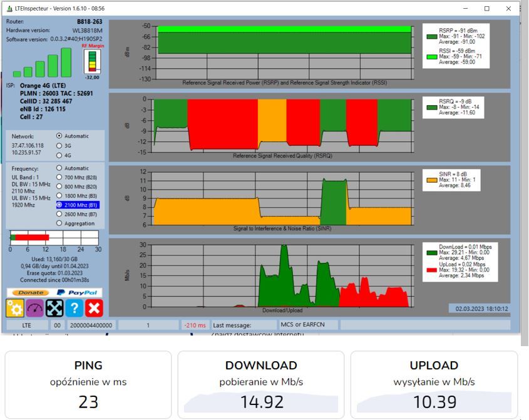Click the Donate button

[x=31, y=292]
